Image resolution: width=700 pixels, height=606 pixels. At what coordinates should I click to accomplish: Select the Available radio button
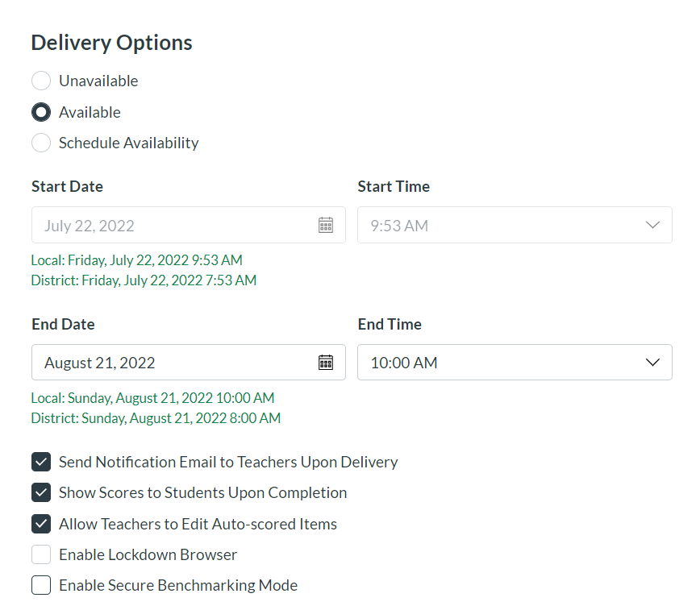click(41, 112)
